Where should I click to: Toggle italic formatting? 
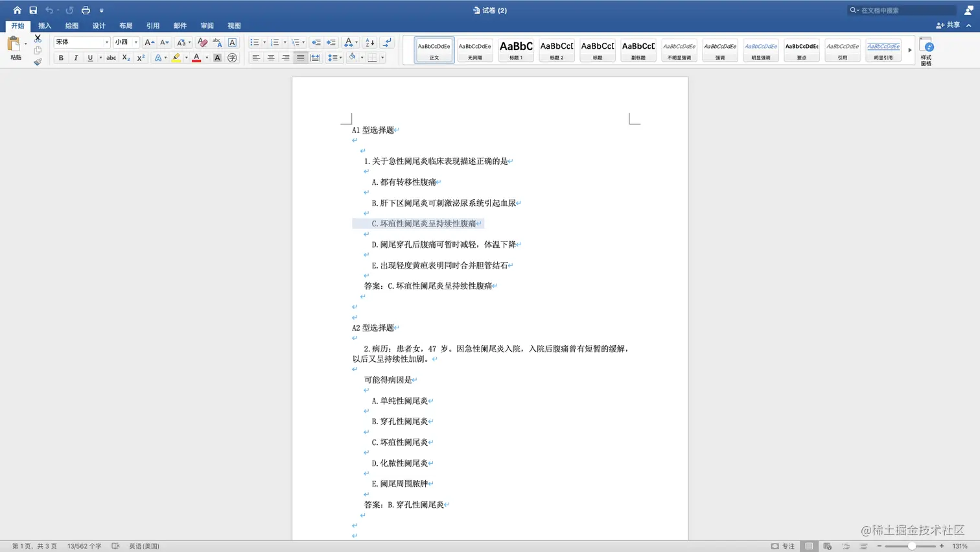[x=76, y=58]
